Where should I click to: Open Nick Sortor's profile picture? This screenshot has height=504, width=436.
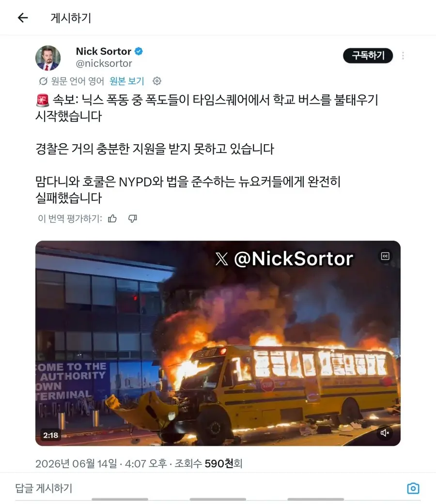click(48, 58)
